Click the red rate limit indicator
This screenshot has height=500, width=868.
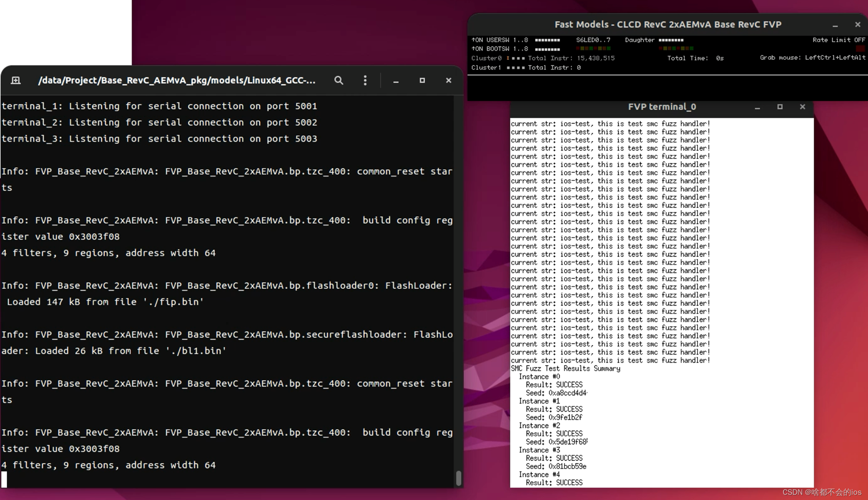(x=860, y=49)
